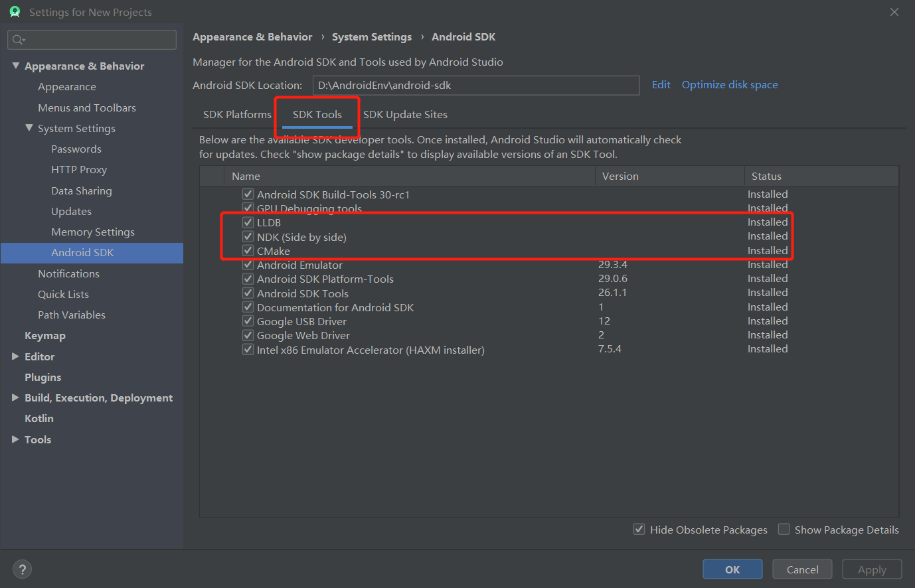This screenshot has height=588, width=915.
Task: Disable Hide Obsolete Packages checkbox
Action: 639,529
